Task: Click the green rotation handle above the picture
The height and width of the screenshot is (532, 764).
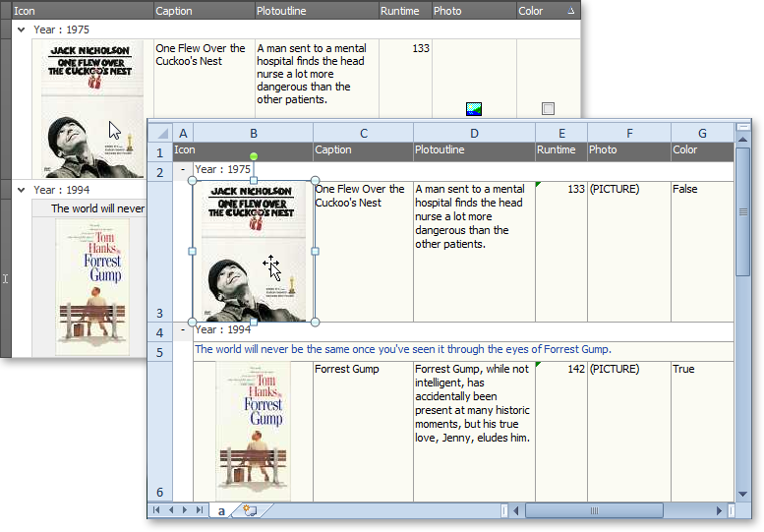Action: (x=254, y=156)
